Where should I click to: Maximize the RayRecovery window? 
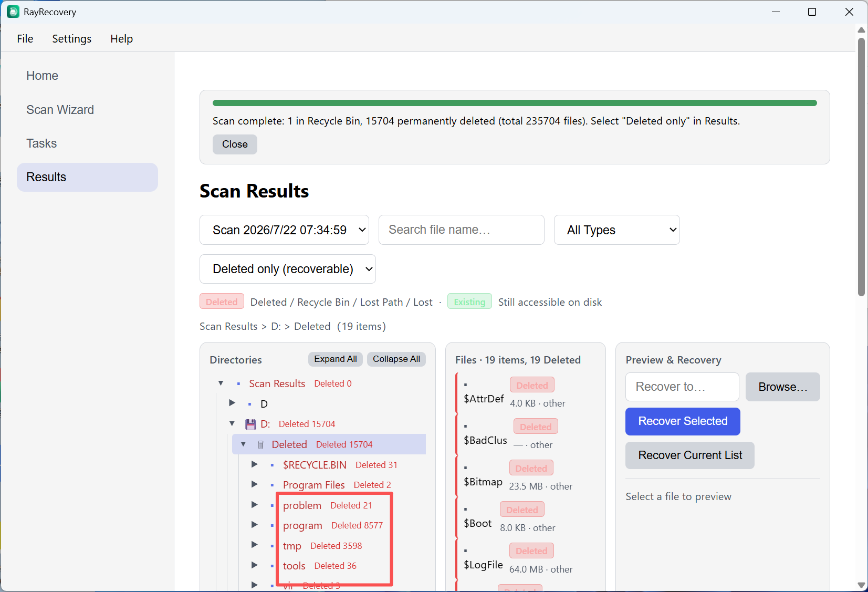click(812, 12)
